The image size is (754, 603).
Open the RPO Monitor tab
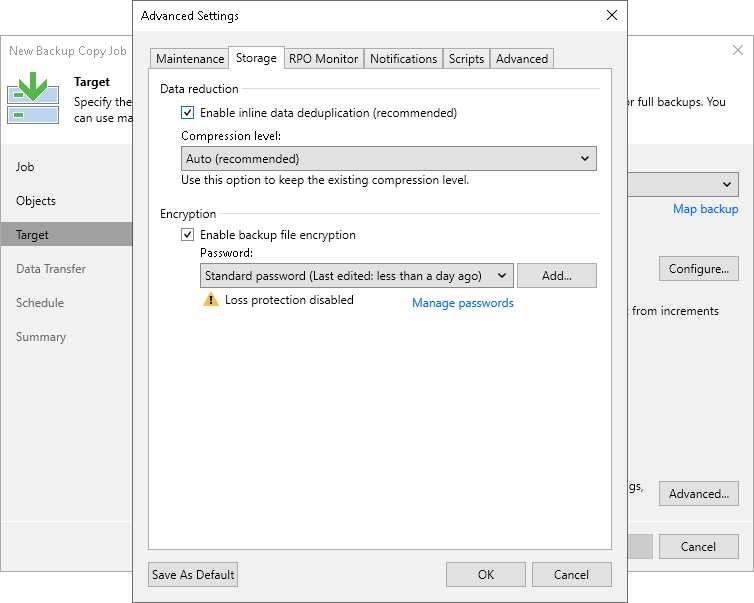(x=323, y=59)
